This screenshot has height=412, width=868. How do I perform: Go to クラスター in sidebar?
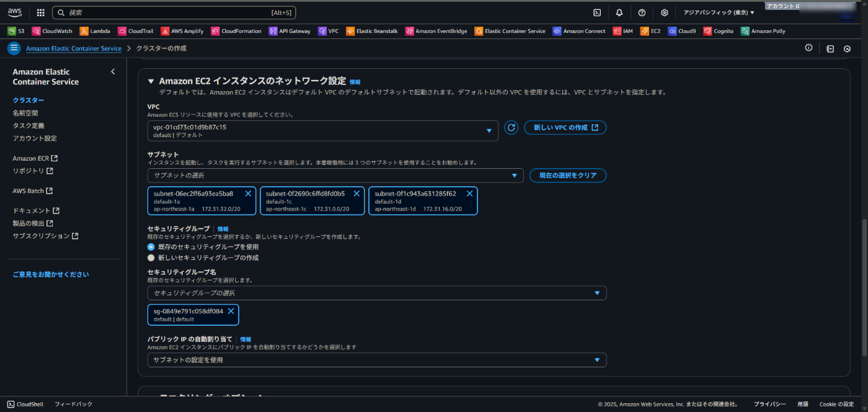pos(29,101)
